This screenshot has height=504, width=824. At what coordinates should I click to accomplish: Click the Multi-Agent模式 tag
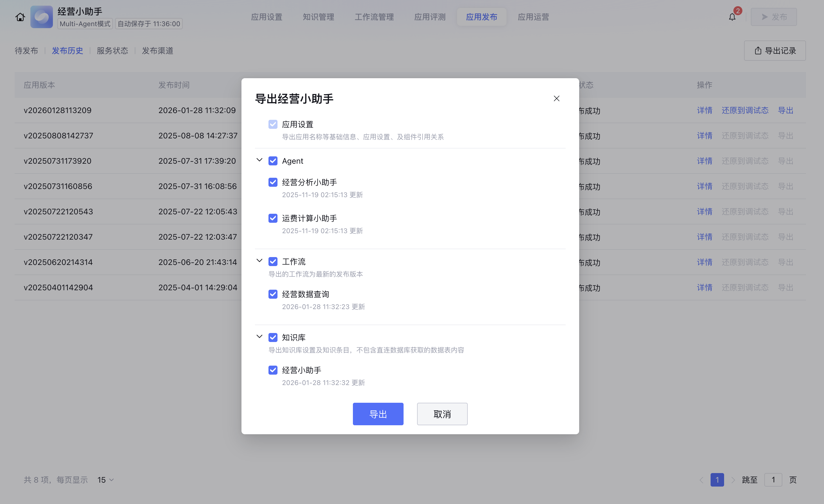click(x=85, y=24)
